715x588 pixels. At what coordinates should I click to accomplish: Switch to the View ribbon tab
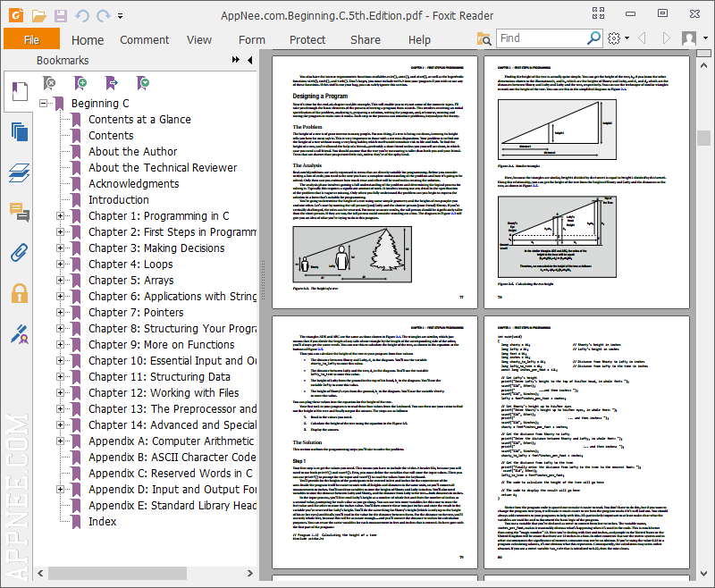click(x=199, y=40)
